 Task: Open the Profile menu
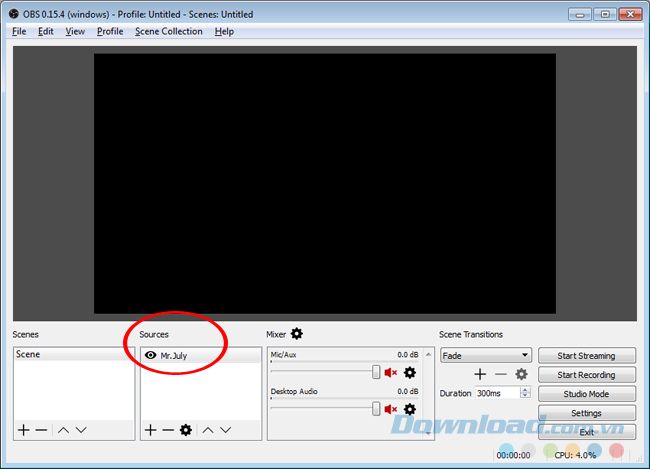[x=110, y=32]
